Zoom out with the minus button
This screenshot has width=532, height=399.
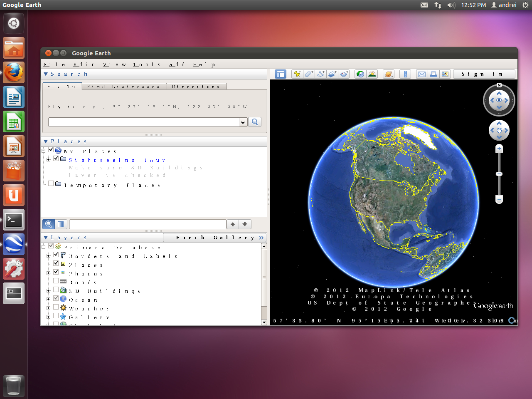pyautogui.click(x=499, y=199)
